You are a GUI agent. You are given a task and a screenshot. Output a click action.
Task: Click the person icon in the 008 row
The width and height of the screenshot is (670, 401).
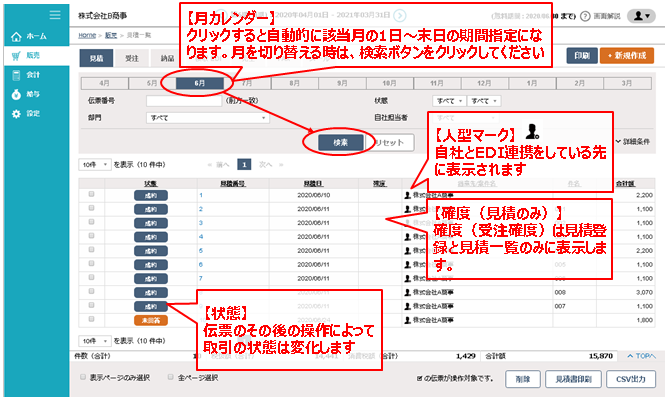click(x=407, y=292)
